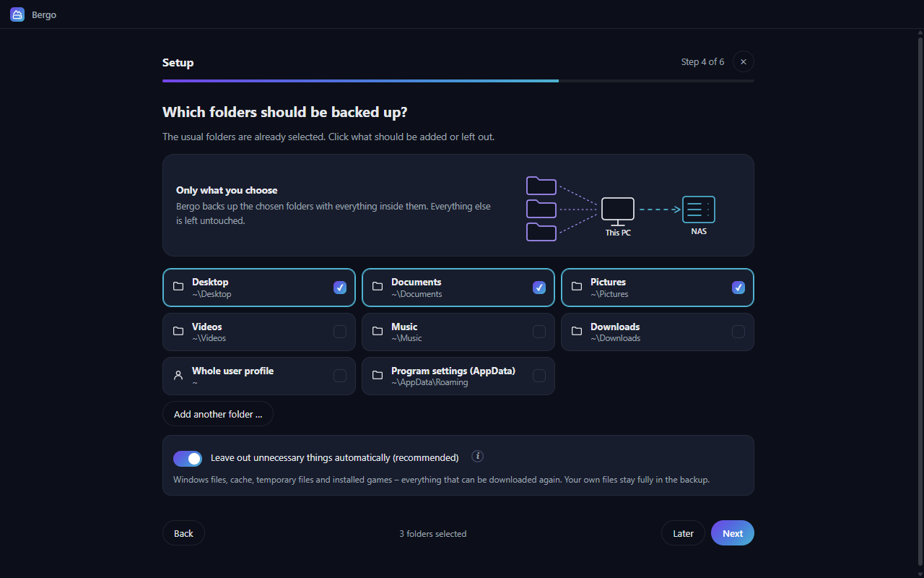Check the Program settings (AppData) checkbox
This screenshot has width=924, height=578.
pos(539,376)
